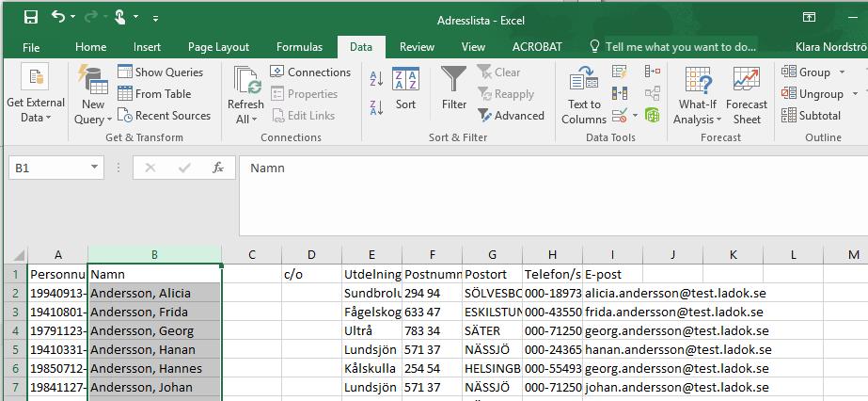Sort Z to A descending
This screenshot has width=868, height=401.
click(376, 107)
